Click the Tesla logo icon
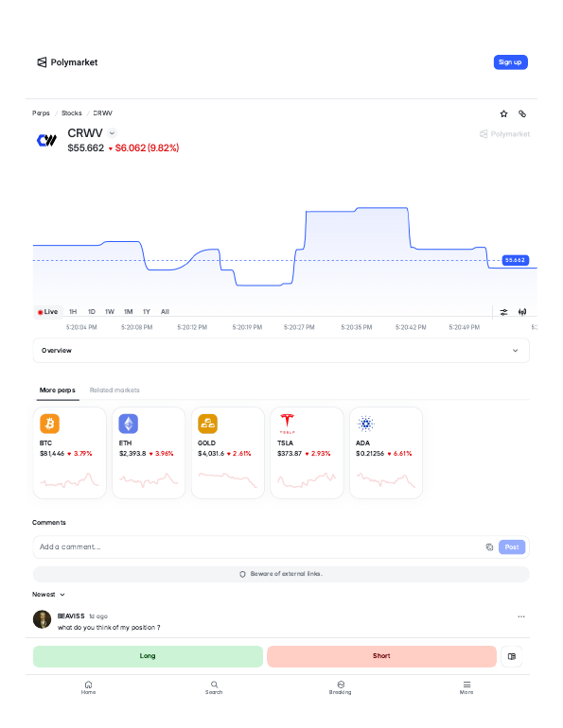The height and width of the screenshot is (728, 563). 287,424
